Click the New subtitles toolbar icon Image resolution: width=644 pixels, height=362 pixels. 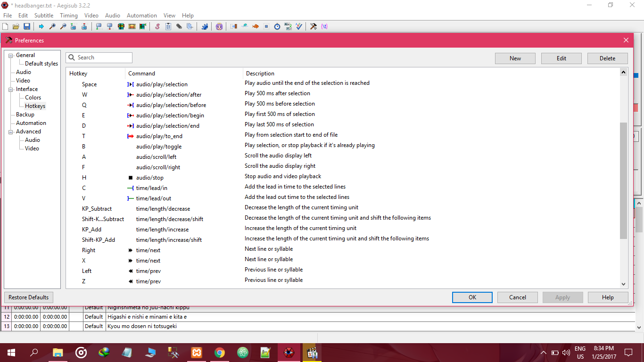point(5,26)
